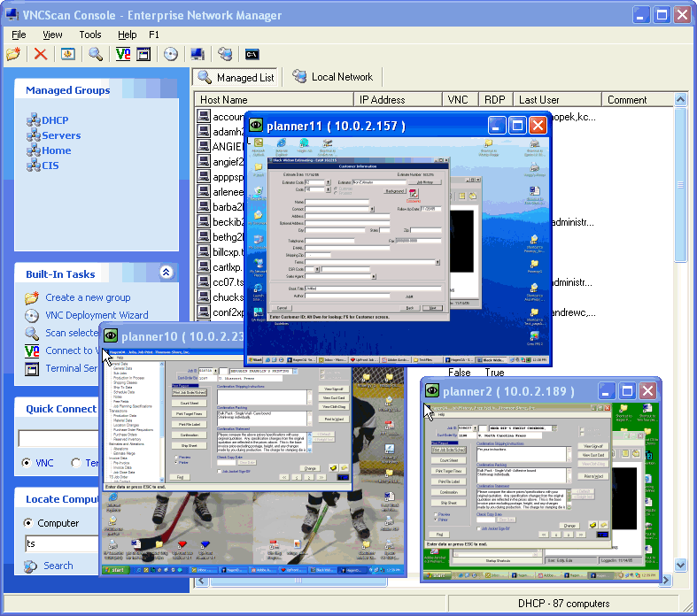This screenshot has height=616, width=697.
Task: Select the Computer radio button
Action: 28,523
